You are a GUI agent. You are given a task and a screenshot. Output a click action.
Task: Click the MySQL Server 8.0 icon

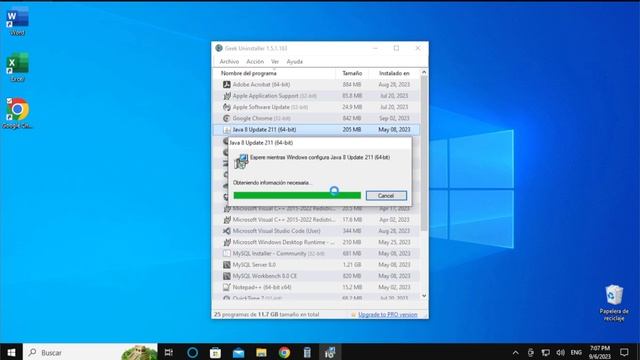point(227,265)
